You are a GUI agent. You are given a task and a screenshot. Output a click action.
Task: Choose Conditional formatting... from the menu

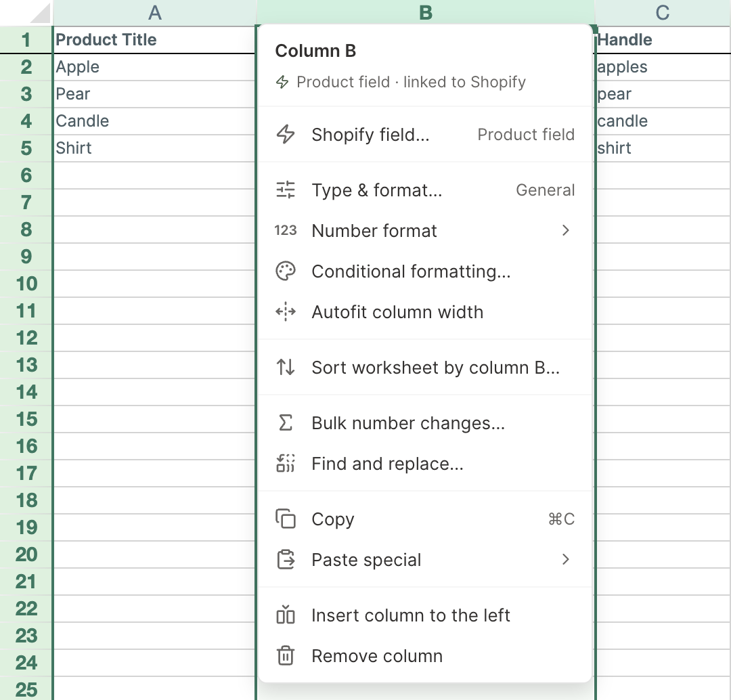click(424, 271)
